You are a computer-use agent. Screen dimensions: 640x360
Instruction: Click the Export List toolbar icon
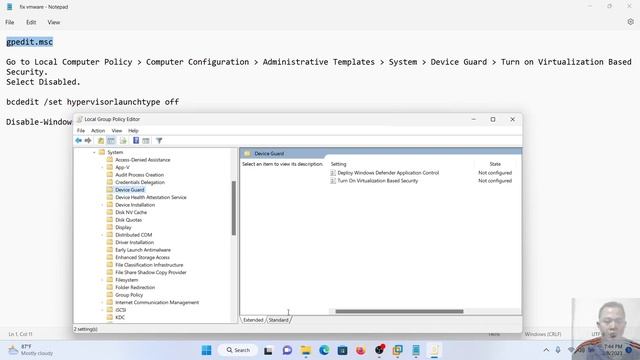point(123,140)
